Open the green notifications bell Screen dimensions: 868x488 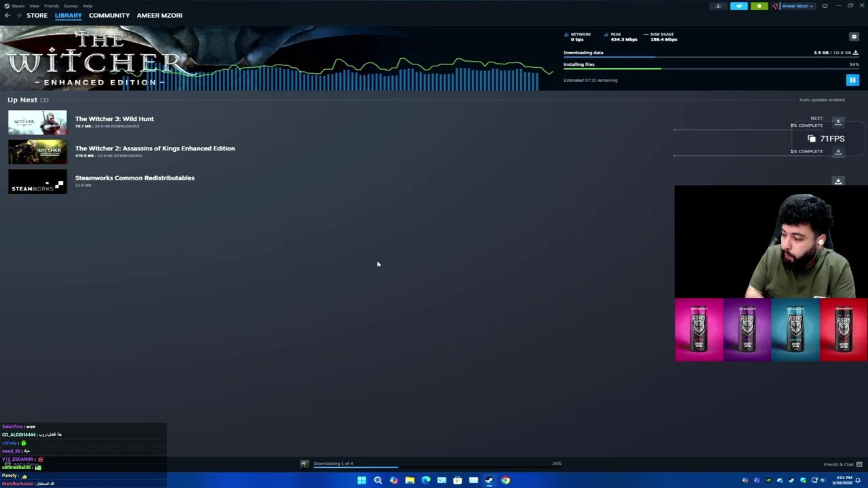(759, 6)
